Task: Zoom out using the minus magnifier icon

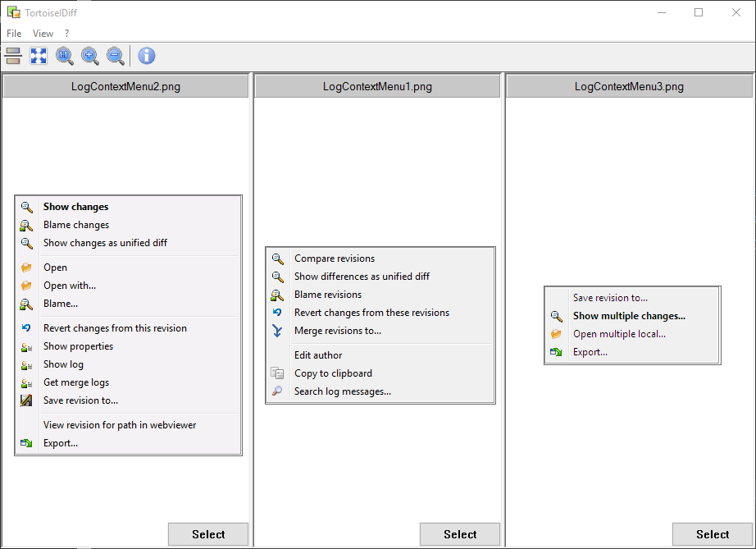Action: coord(116,56)
